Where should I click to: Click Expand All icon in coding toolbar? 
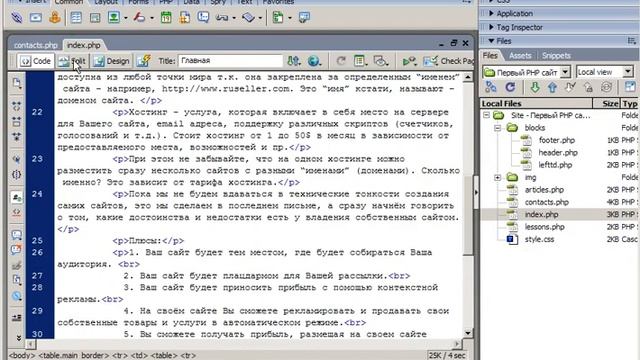[17, 136]
